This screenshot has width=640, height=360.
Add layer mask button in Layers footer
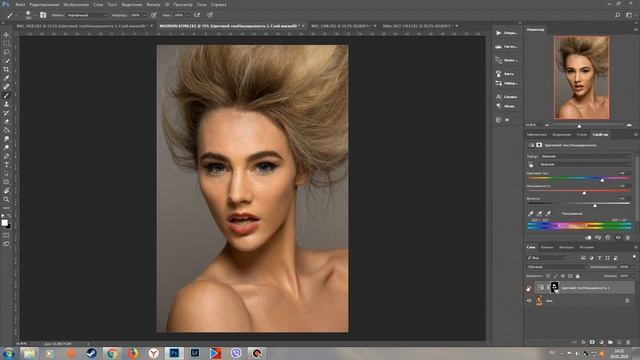click(592, 342)
